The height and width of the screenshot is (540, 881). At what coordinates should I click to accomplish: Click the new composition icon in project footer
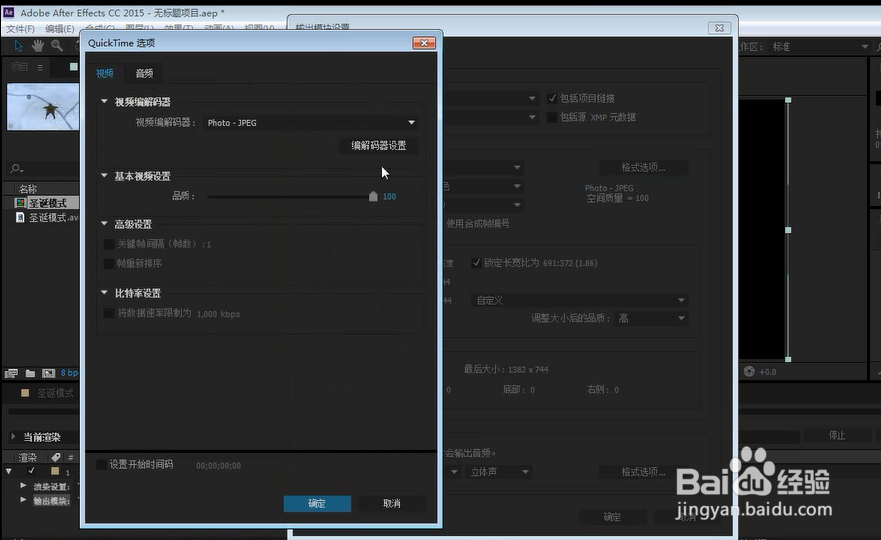point(48,373)
